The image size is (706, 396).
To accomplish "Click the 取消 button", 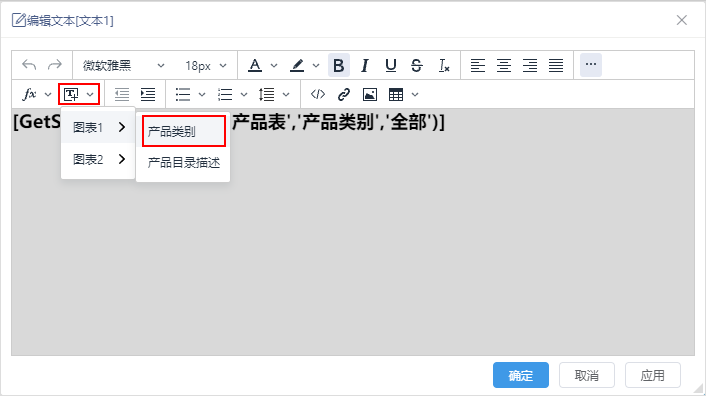I will pos(587,375).
